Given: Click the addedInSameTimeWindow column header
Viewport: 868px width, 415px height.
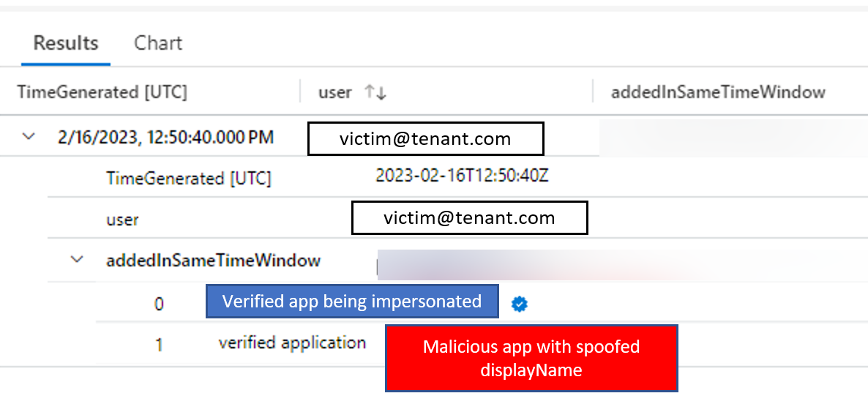Looking at the screenshot, I should pos(718,92).
